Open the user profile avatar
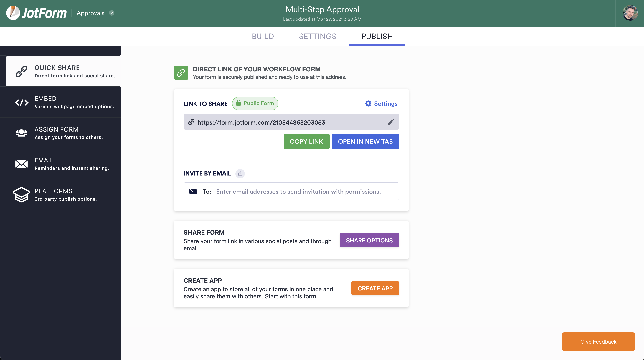Image resolution: width=644 pixels, height=360 pixels. coord(630,13)
